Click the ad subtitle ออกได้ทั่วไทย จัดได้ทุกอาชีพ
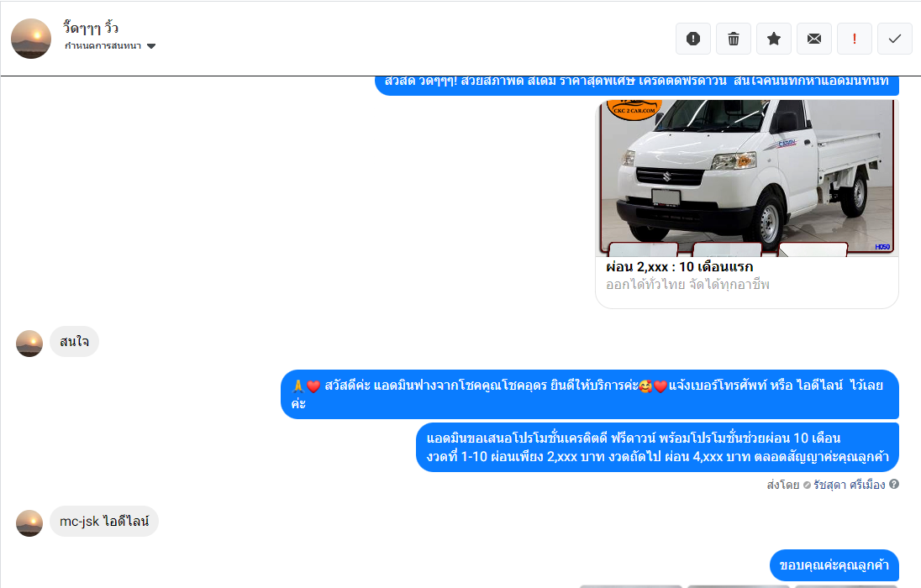 click(687, 285)
